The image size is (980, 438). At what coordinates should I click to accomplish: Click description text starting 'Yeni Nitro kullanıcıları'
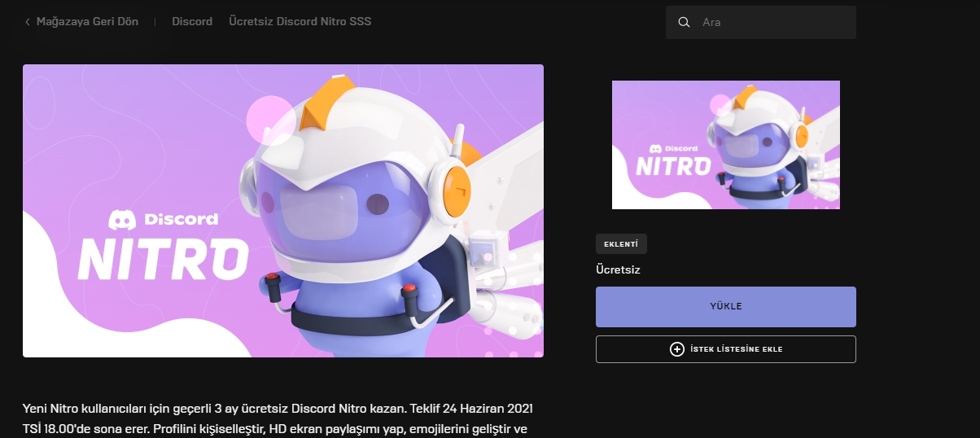279,418
